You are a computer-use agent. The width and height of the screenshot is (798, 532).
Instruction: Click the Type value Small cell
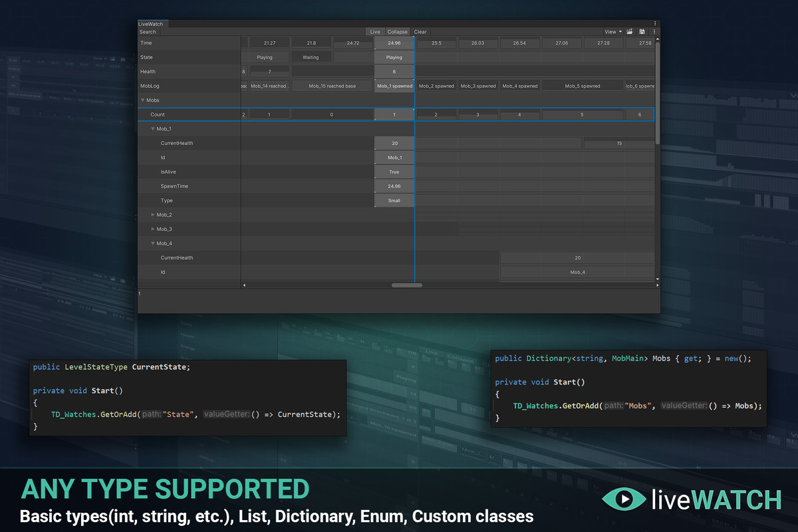point(394,200)
